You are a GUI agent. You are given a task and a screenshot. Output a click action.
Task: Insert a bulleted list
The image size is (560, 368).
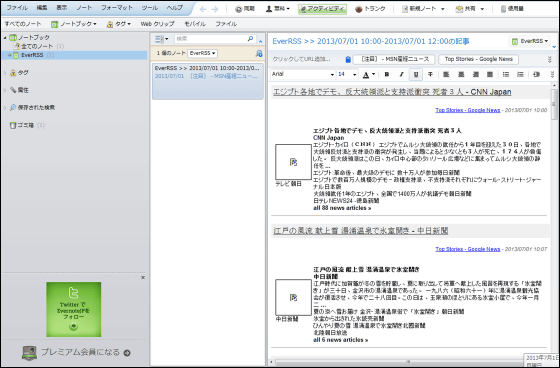506,74
